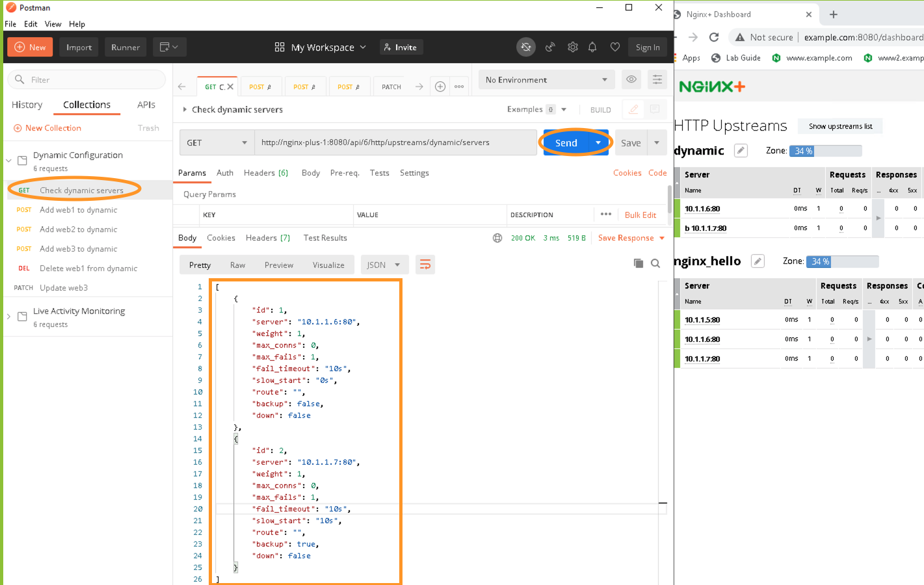Open the GET method dropdown
This screenshot has width=924, height=585.
point(217,142)
